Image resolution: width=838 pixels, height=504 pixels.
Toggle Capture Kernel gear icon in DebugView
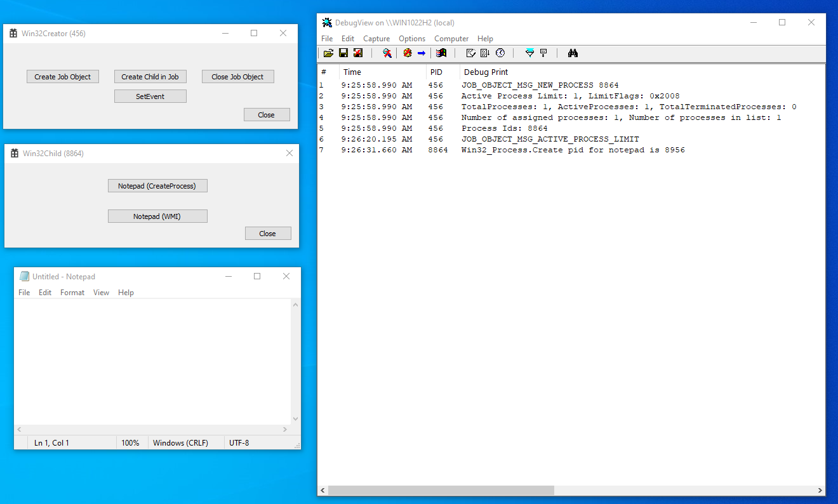pos(407,53)
